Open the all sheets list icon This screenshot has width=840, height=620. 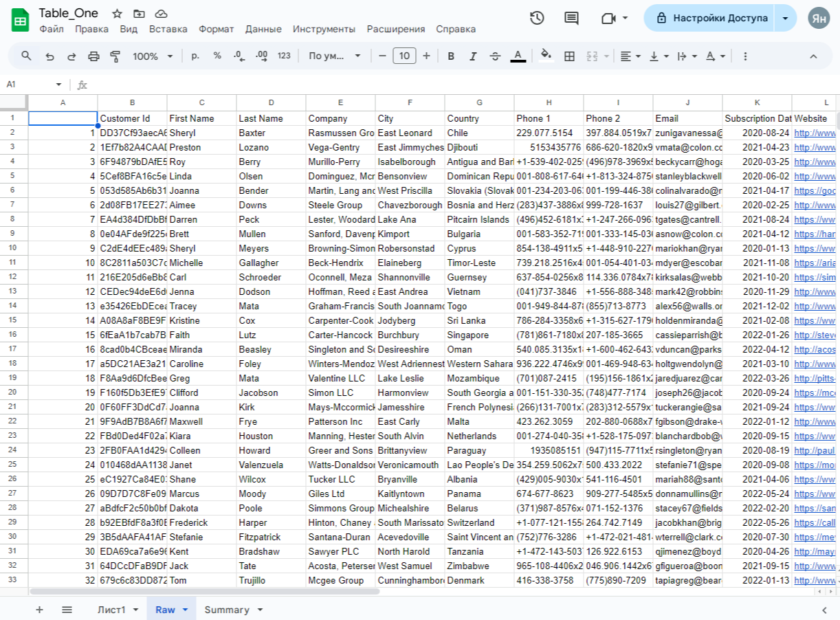click(x=67, y=610)
